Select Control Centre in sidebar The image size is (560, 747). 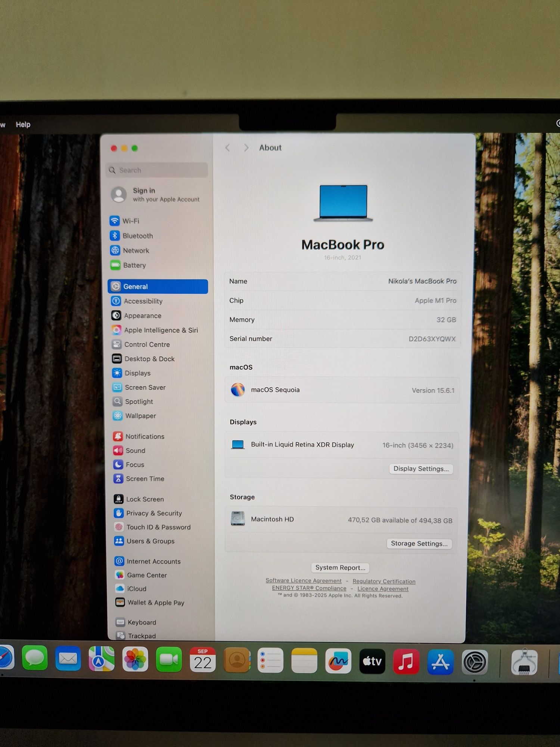click(x=141, y=344)
